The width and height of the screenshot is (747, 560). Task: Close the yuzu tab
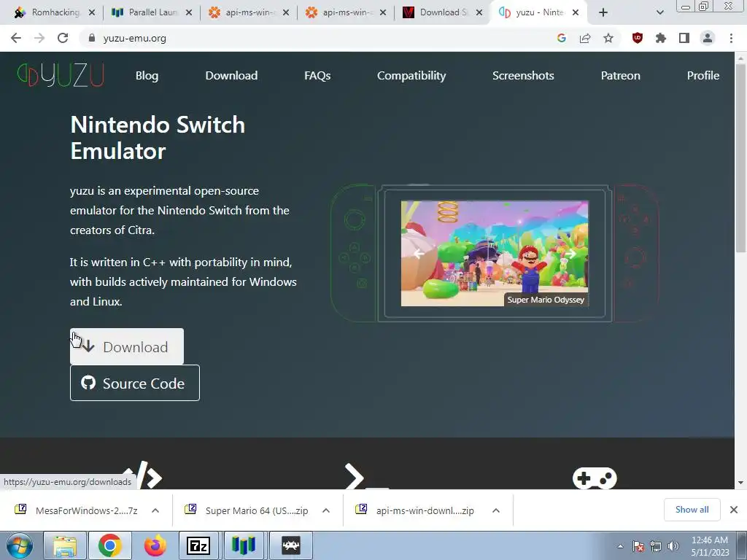click(576, 12)
